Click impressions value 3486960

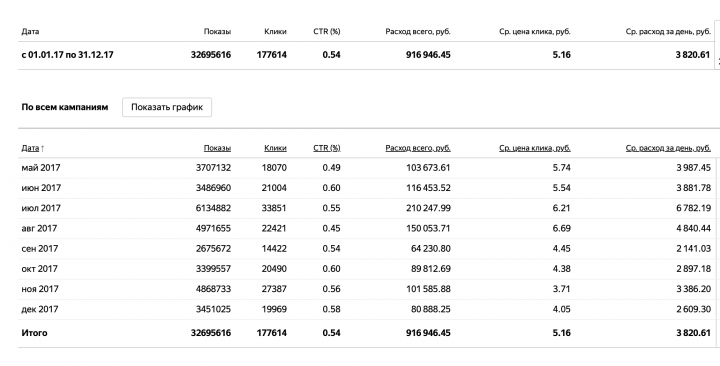click(x=213, y=188)
